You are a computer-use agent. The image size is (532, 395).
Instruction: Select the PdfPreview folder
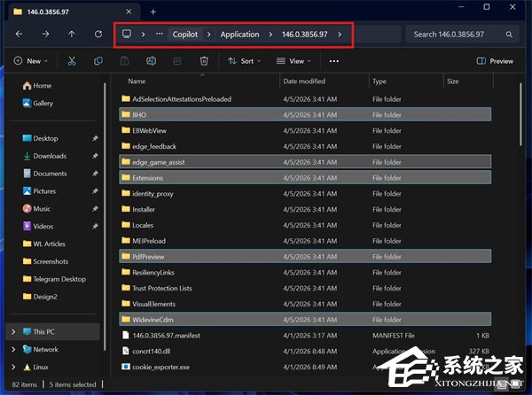click(305, 257)
